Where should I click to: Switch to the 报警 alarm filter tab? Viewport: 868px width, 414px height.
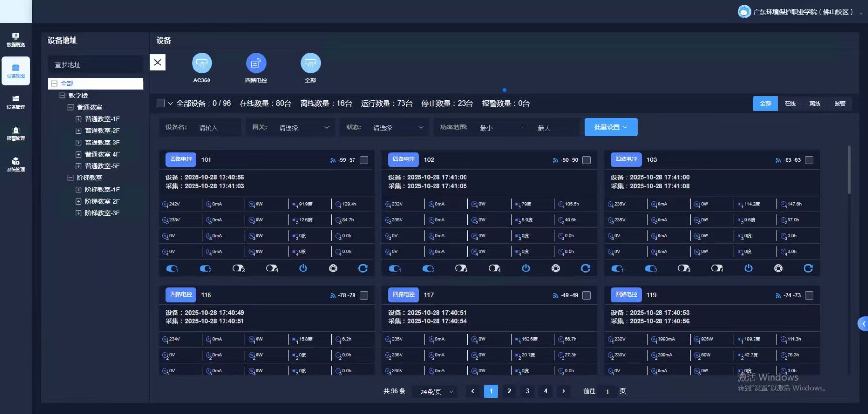[839, 103]
